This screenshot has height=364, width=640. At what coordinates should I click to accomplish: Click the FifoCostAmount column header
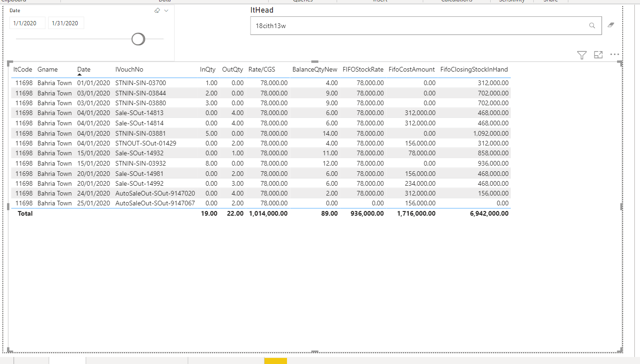(x=412, y=69)
